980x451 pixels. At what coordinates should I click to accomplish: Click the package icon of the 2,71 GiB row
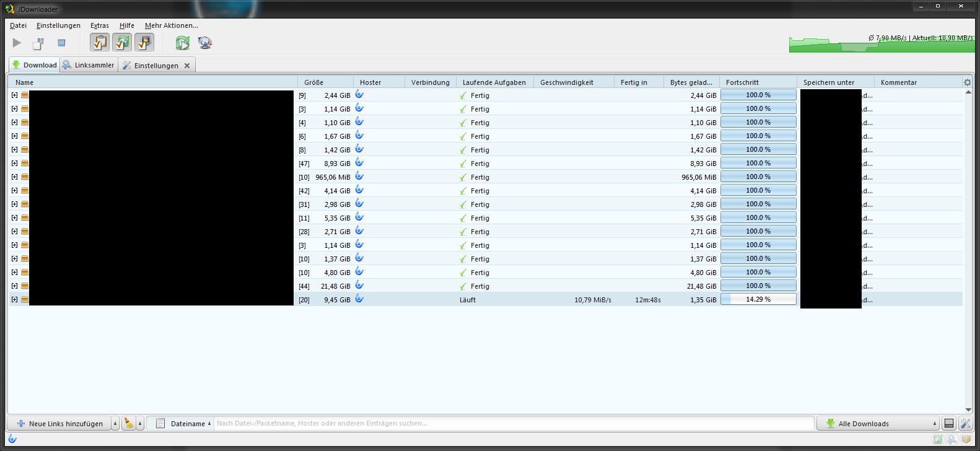pos(25,232)
